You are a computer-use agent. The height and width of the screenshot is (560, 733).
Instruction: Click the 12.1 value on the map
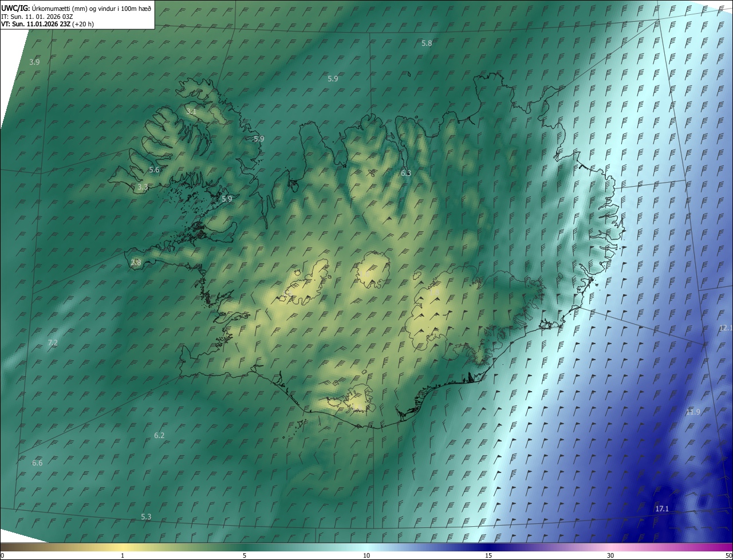click(x=726, y=328)
